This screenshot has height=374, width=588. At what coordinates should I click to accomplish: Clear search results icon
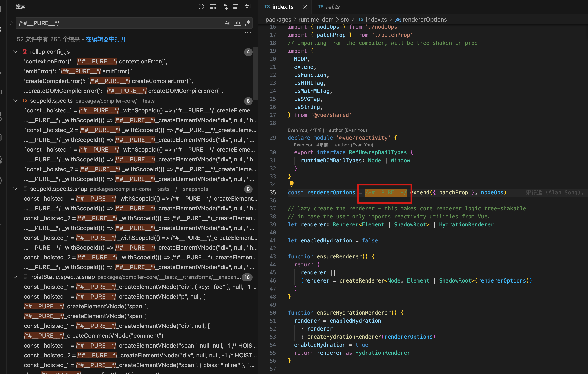[213, 7]
